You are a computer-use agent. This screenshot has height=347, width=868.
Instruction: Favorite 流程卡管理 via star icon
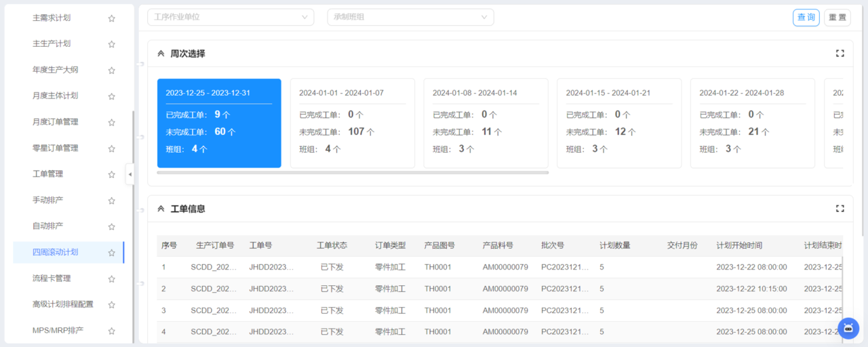click(x=112, y=278)
